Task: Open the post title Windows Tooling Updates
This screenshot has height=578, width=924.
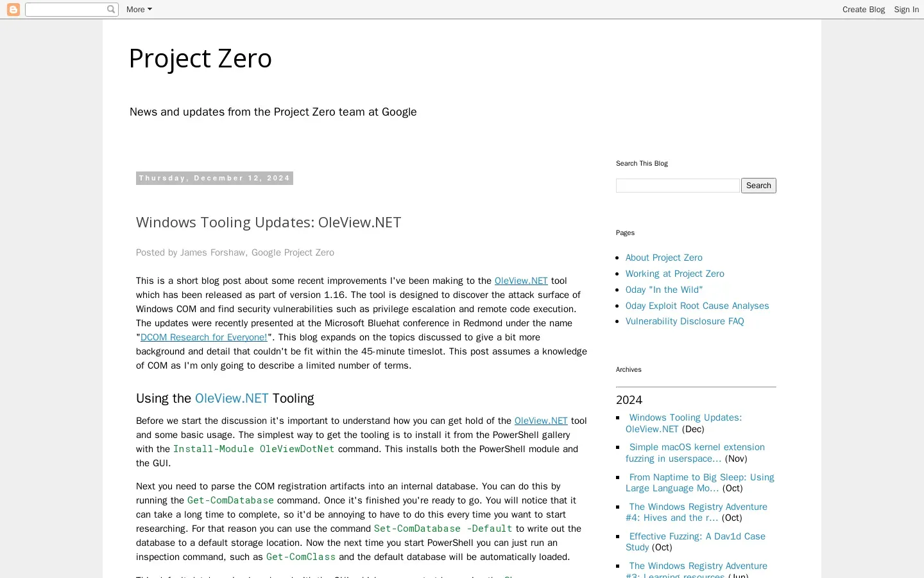Action: [268, 222]
